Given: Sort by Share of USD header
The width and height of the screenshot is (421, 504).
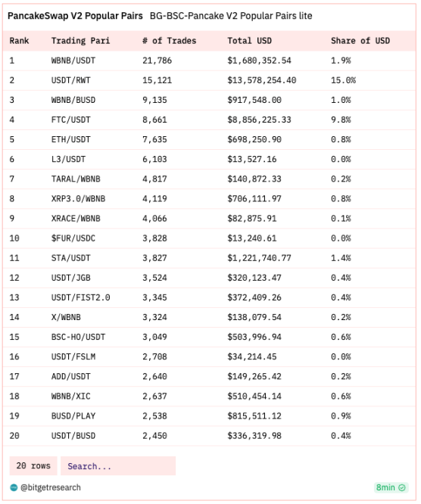Looking at the screenshot, I should coord(360,41).
